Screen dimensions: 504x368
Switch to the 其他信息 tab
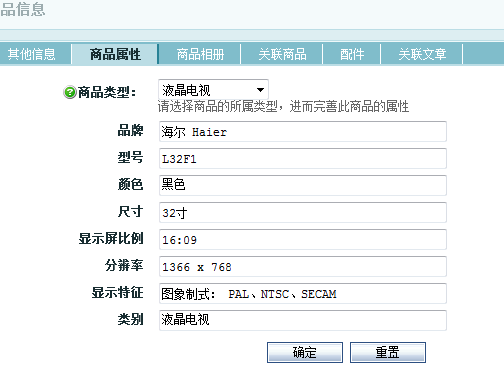point(32,54)
